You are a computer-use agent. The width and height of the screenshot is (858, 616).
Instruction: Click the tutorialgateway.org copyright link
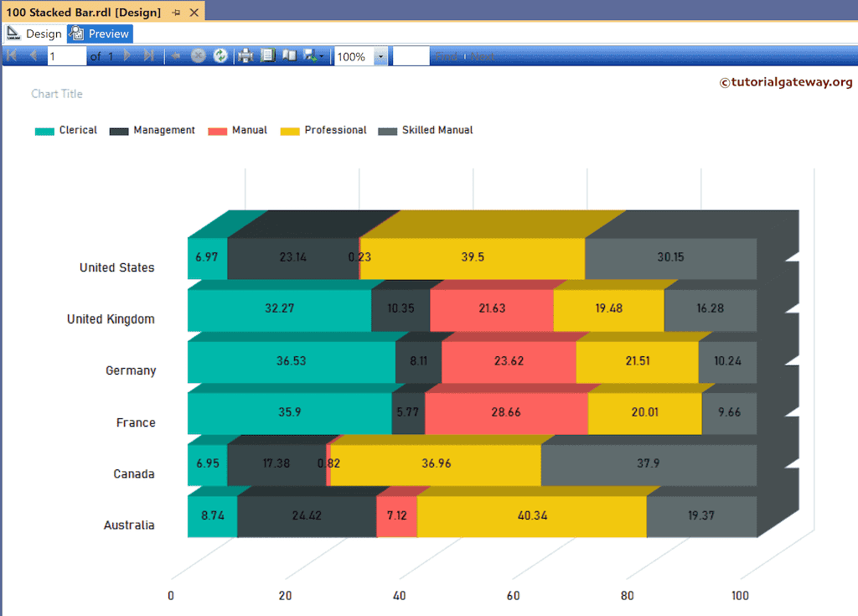786,81
